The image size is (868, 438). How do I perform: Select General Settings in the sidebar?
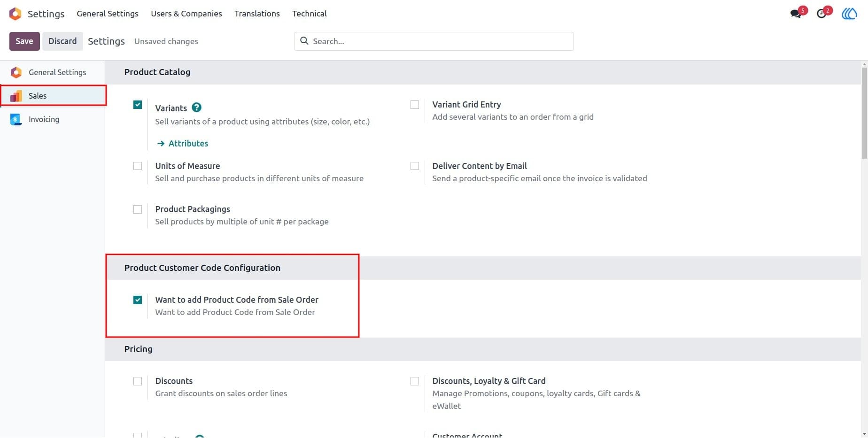click(x=53, y=72)
